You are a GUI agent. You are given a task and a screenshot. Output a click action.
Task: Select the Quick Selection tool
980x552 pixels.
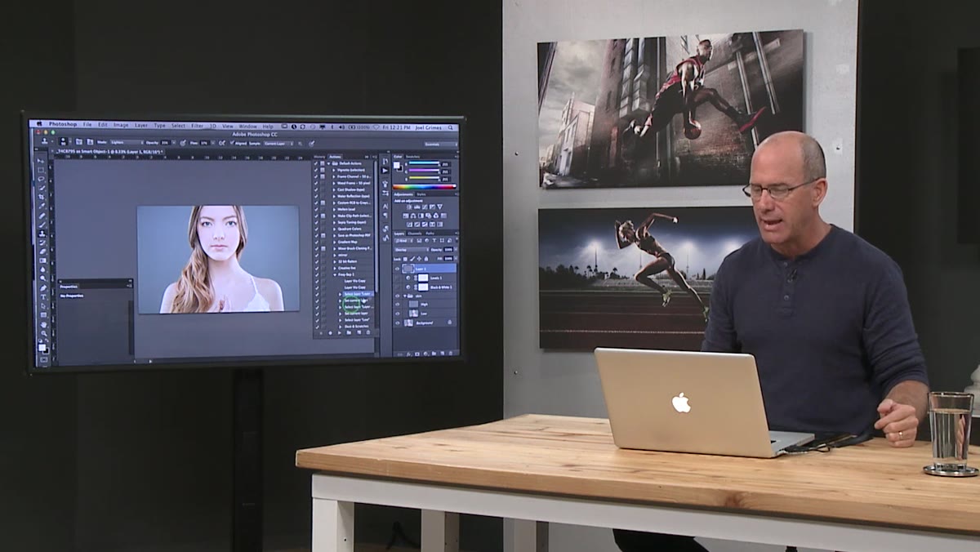pyautogui.click(x=42, y=188)
